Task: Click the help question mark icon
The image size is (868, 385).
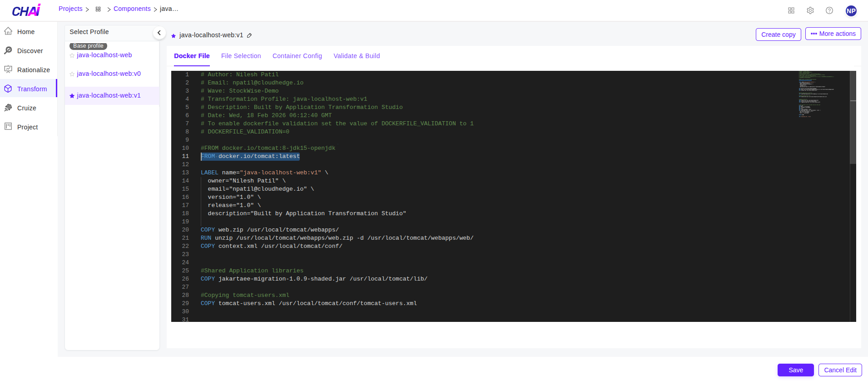Action: click(829, 10)
